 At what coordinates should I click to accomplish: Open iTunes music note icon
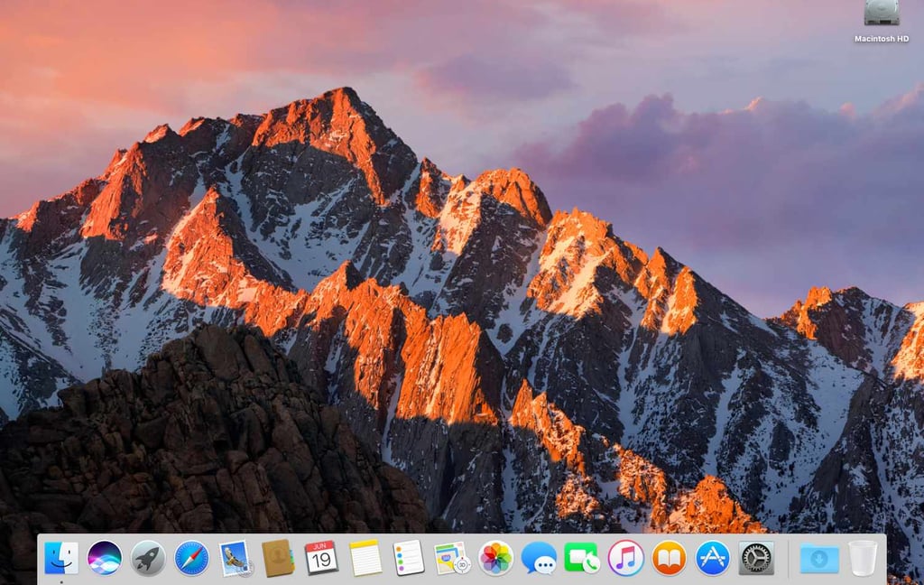626,558
